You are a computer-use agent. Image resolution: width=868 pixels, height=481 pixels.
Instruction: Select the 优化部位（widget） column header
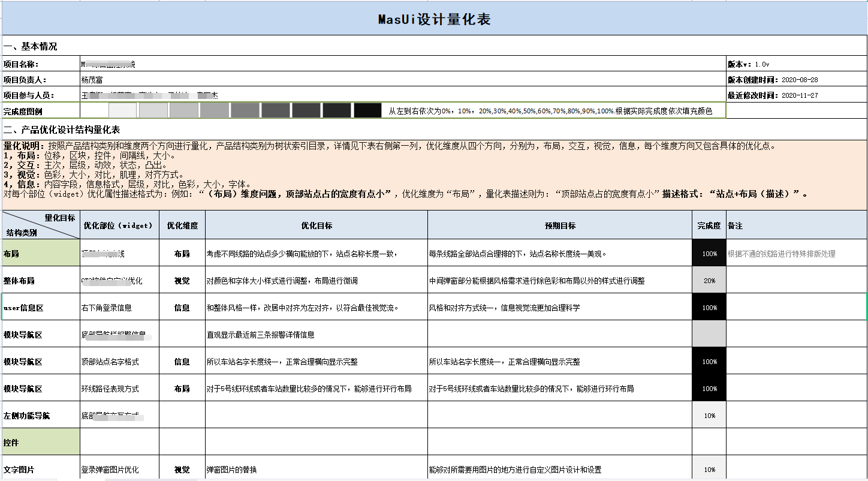point(119,226)
